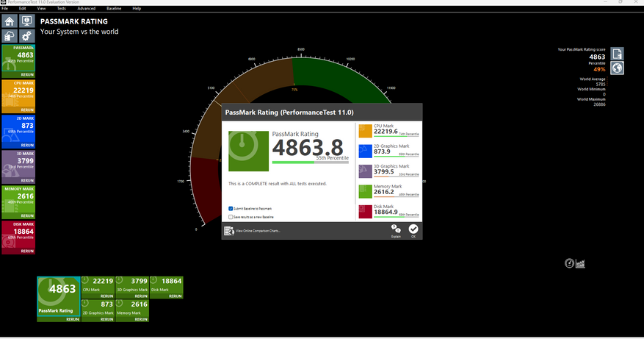Select the globe world comparison icon
The image size is (644, 339).
(x=617, y=68)
